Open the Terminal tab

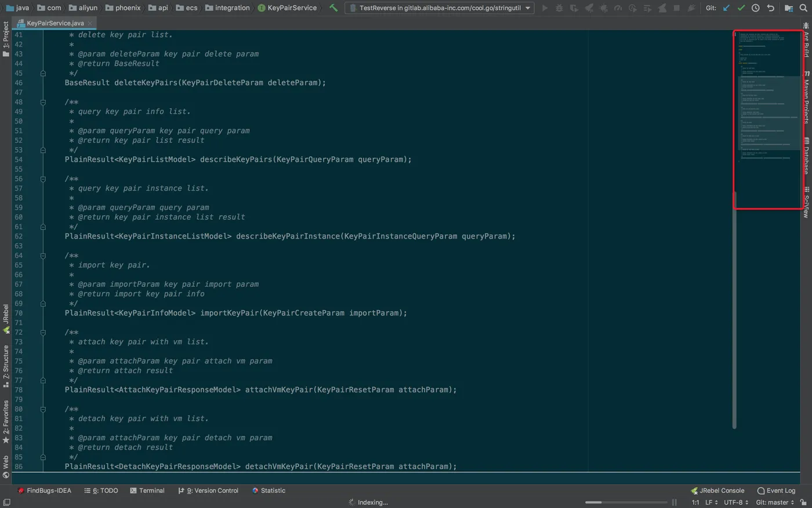(x=147, y=491)
